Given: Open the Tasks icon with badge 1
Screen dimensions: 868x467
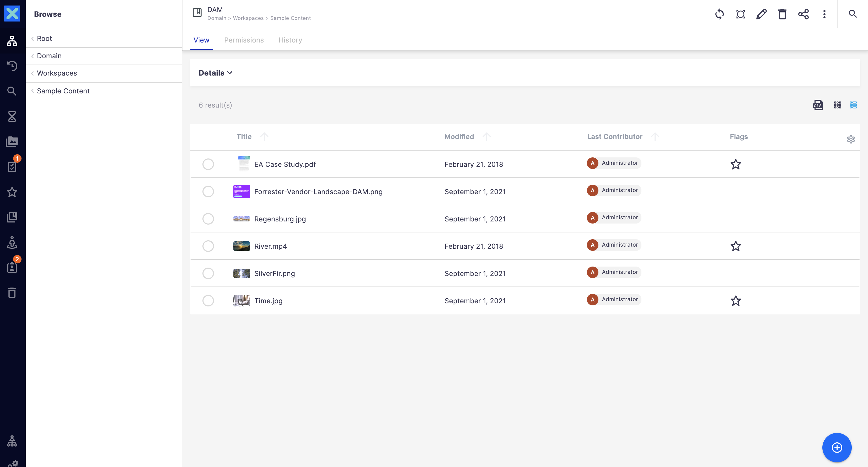Looking at the screenshot, I should (x=12, y=167).
